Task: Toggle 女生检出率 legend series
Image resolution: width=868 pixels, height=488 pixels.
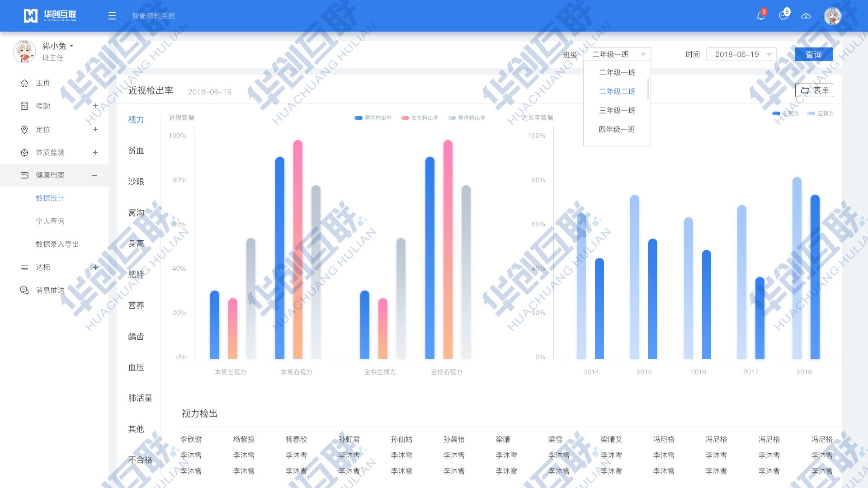Action: [x=420, y=118]
